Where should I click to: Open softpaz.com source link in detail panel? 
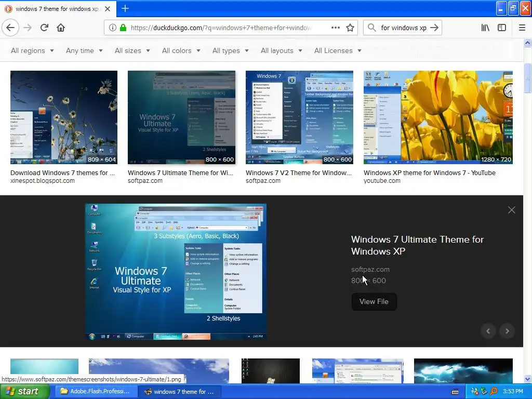pyautogui.click(x=370, y=270)
